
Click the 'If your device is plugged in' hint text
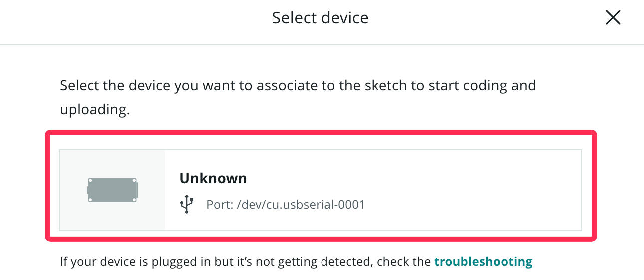pyautogui.click(x=296, y=262)
